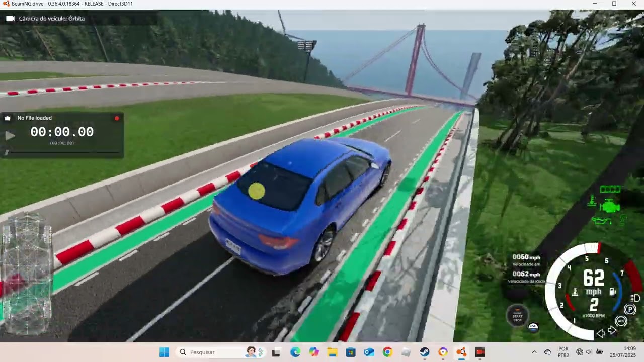Click the OneDrive cloud tray icon
Viewport: 644px width, 362px height.
(x=547, y=352)
